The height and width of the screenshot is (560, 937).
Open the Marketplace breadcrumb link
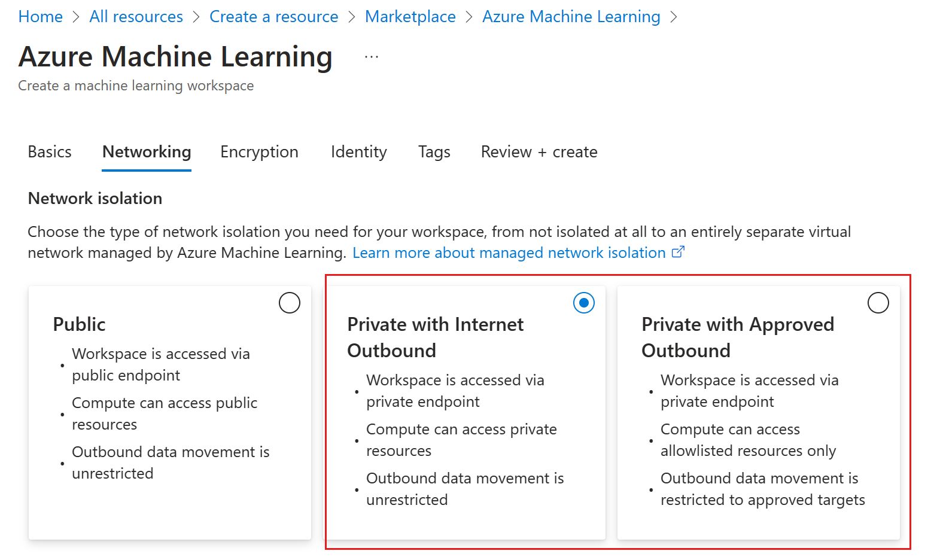click(410, 16)
